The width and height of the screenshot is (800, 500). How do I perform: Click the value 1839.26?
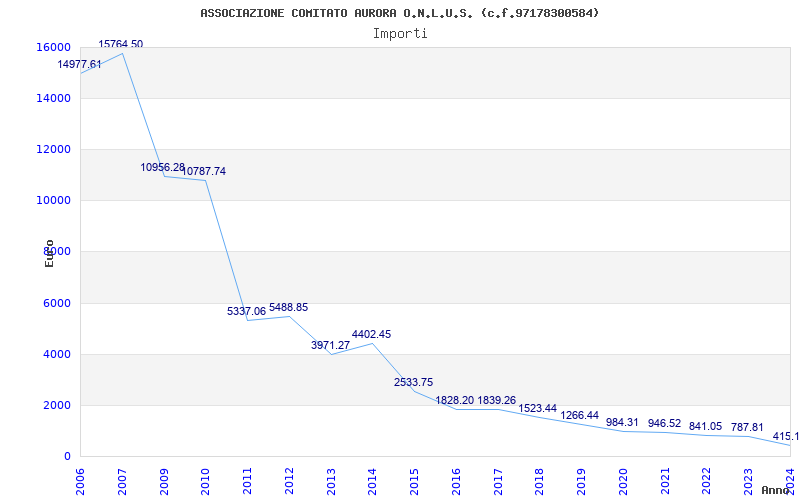coord(497,401)
